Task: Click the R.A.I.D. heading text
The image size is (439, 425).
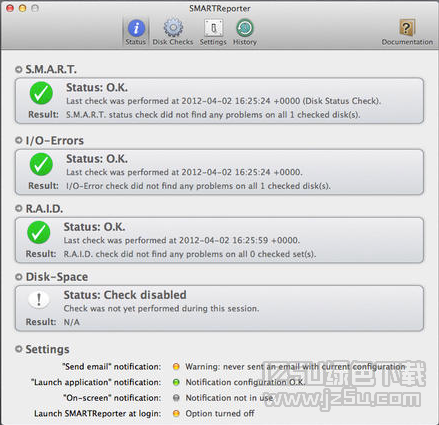Action: pos(44,209)
